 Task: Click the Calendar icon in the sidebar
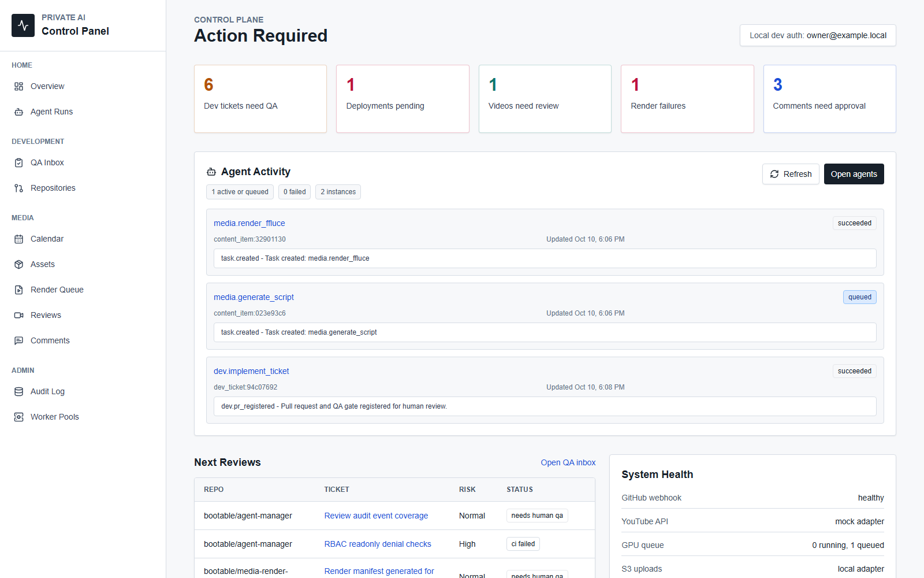coord(18,239)
